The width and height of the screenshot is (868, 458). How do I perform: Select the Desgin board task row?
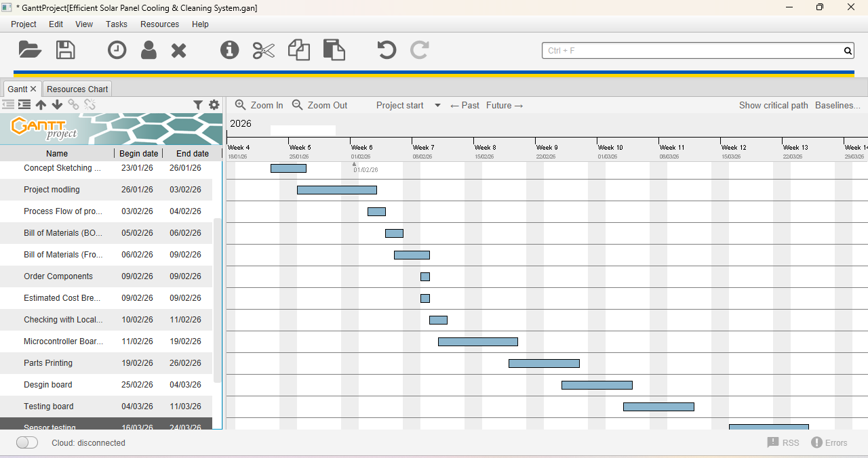coord(106,385)
